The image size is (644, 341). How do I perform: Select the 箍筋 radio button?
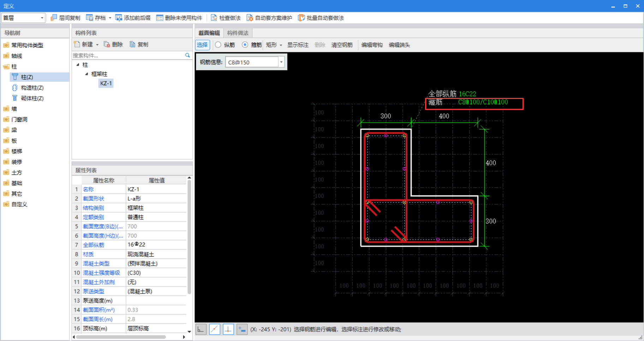point(245,45)
